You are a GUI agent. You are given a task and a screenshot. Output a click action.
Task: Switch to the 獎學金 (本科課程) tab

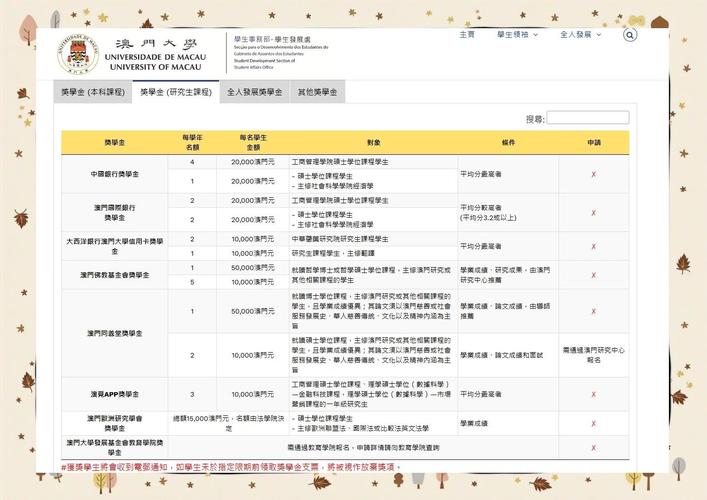pyautogui.click(x=93, y=92)
